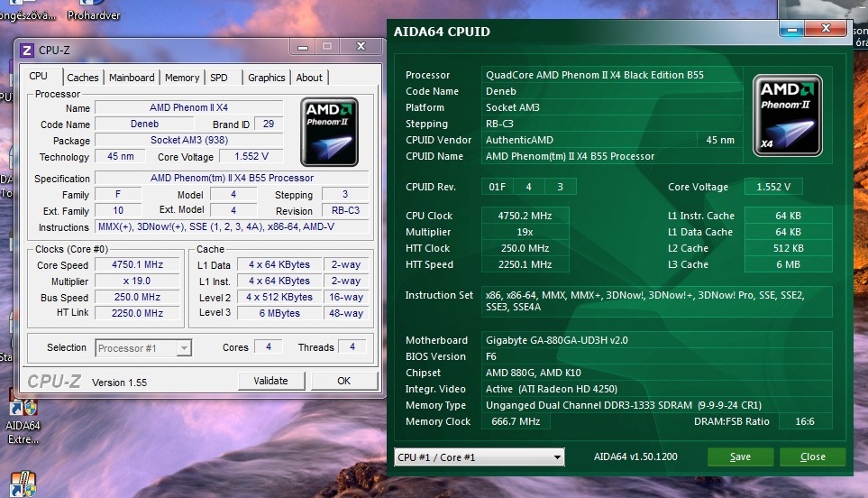Select the CPU tab in CPU-Z
868x498 pixels.
tap(38, 76)
